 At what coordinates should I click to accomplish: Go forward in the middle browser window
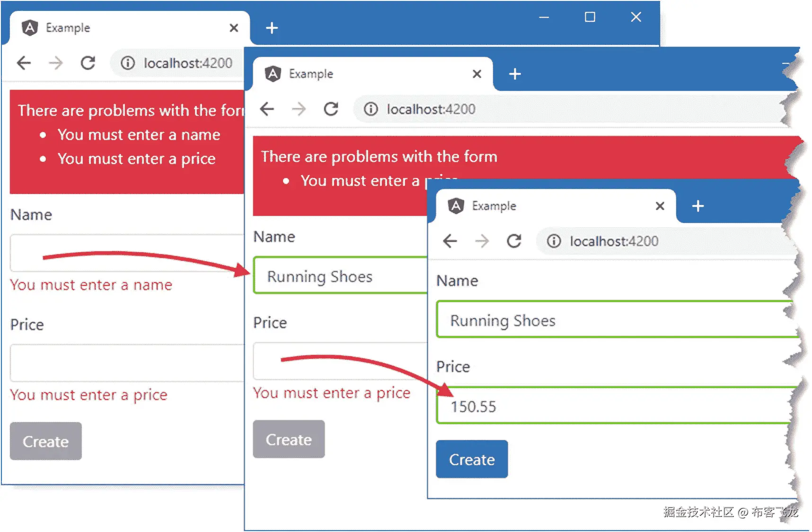pyautogui.click(x=299, y=109)
